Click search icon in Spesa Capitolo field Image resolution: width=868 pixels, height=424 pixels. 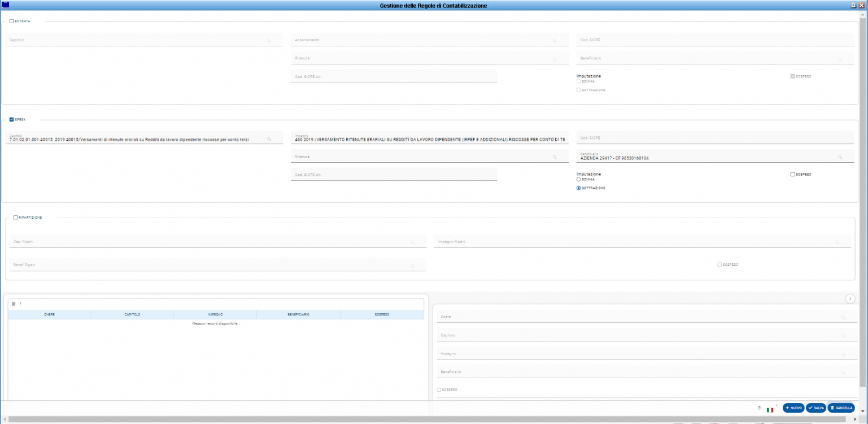(x=269, y=139)
